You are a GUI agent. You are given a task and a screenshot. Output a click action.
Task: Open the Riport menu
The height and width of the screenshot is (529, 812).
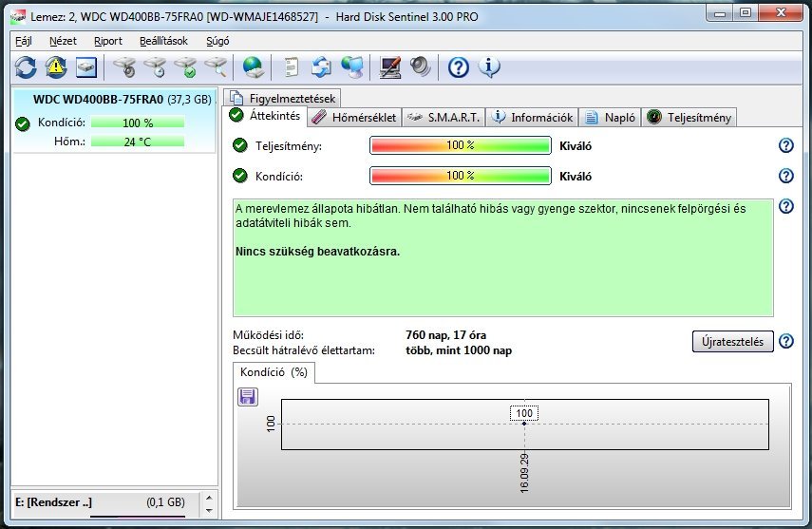107,41
